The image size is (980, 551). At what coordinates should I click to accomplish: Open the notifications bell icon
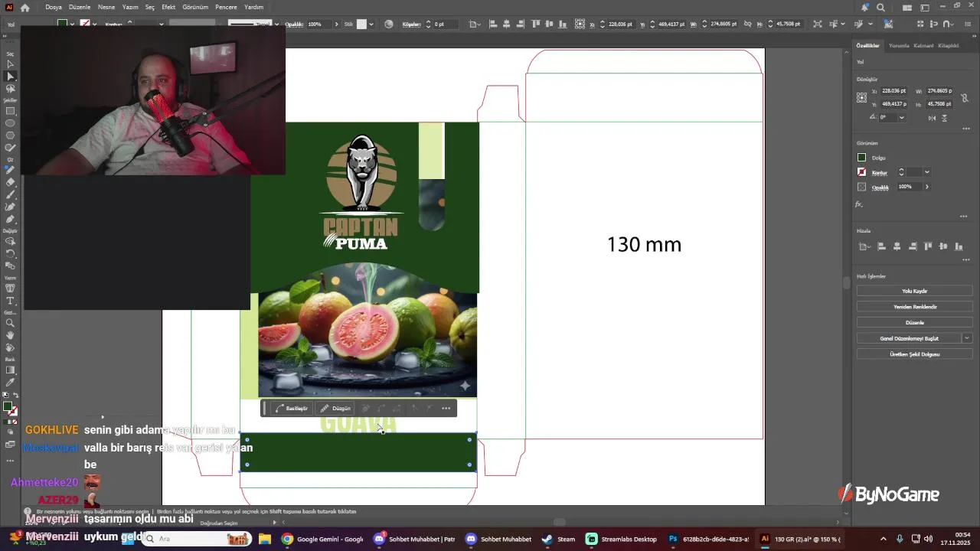865,8
